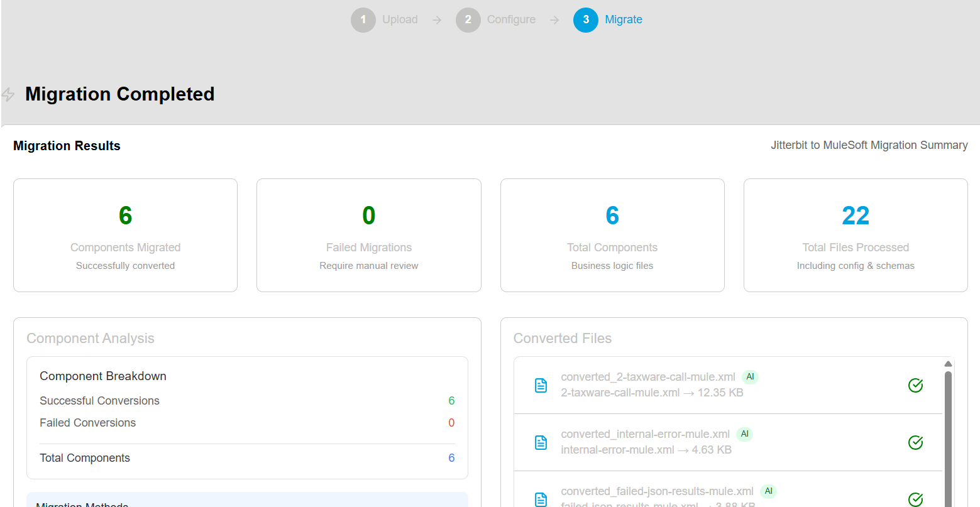Click the green checkmark for 2-taxware-call-mule.xml
980x507 pixels.
click(x=915, y=385)
